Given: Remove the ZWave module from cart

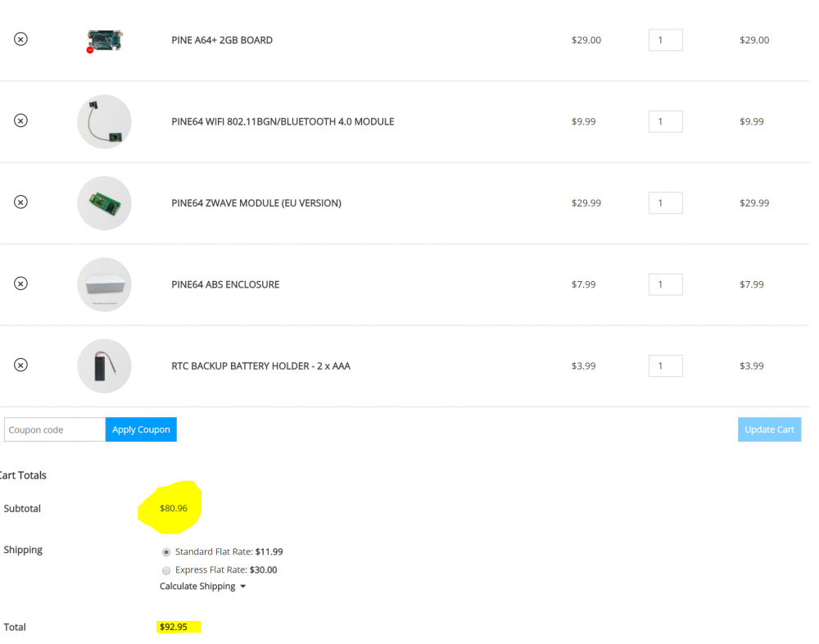Looking at the screenshot, I should tap(21, 202).
